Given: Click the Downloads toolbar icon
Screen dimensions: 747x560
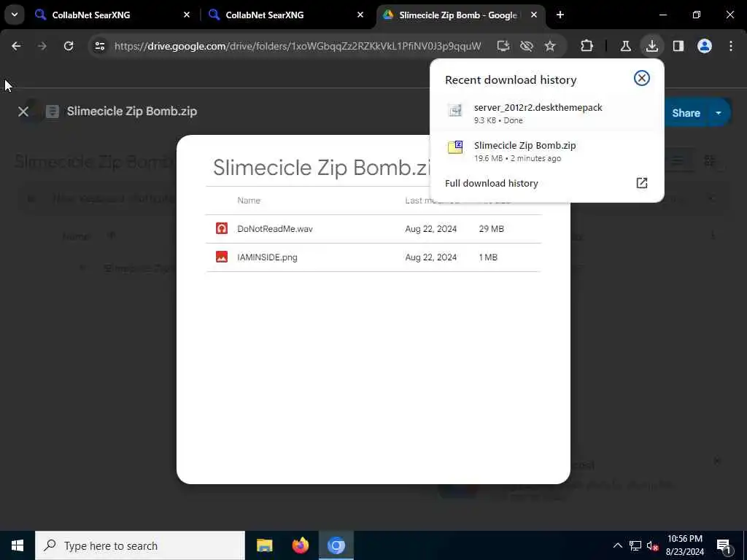Looking at the screenshot, I should coord(652,46).
